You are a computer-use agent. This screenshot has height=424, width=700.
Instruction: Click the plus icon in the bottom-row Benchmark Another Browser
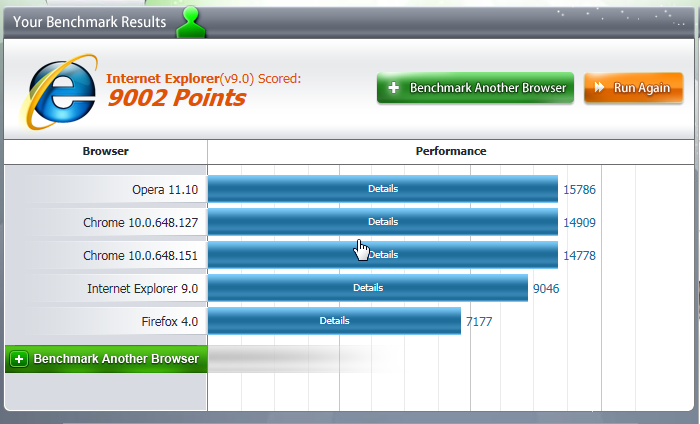click(x=19, y=359)
